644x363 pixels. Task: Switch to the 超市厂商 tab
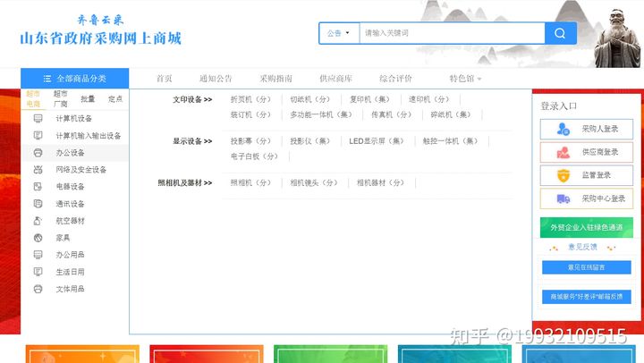pyautogui.click(x=60, y=98)
